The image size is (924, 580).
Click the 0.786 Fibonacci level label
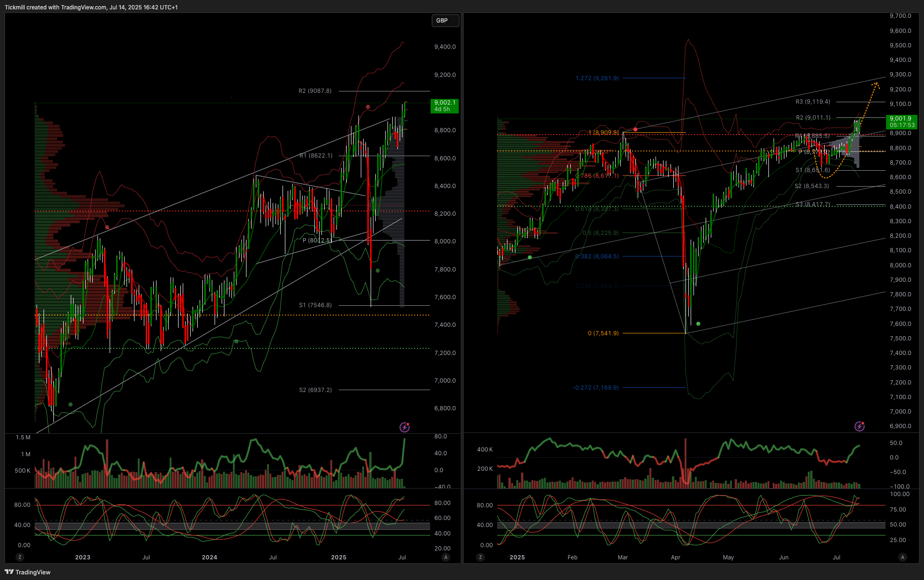coord(597,176)
